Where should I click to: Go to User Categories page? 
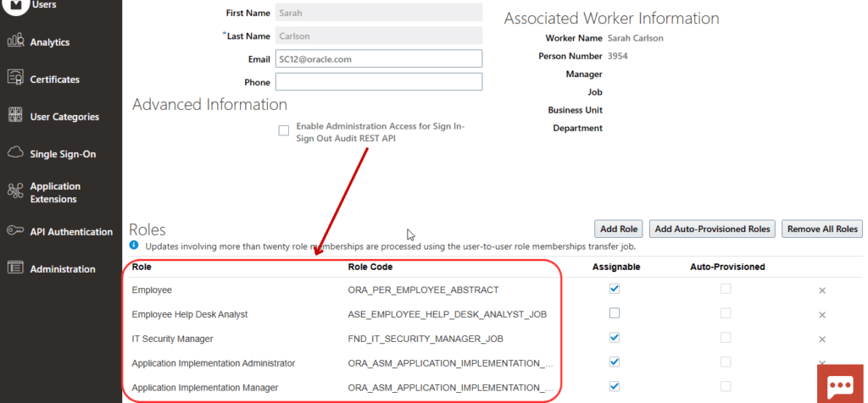pos(64,117)
